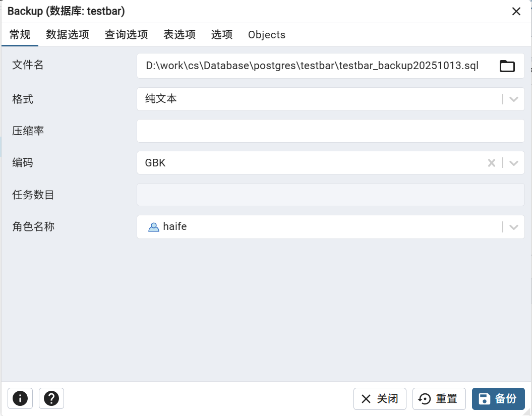Go to the 选项 tab
Image resolution: width=532 pixels, height=416 pixels.
pos(222,35)
